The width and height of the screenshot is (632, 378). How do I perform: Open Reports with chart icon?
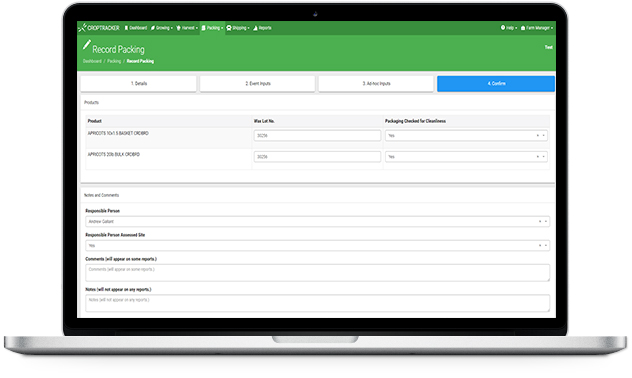pyautogui.click(x=262, y=28)
